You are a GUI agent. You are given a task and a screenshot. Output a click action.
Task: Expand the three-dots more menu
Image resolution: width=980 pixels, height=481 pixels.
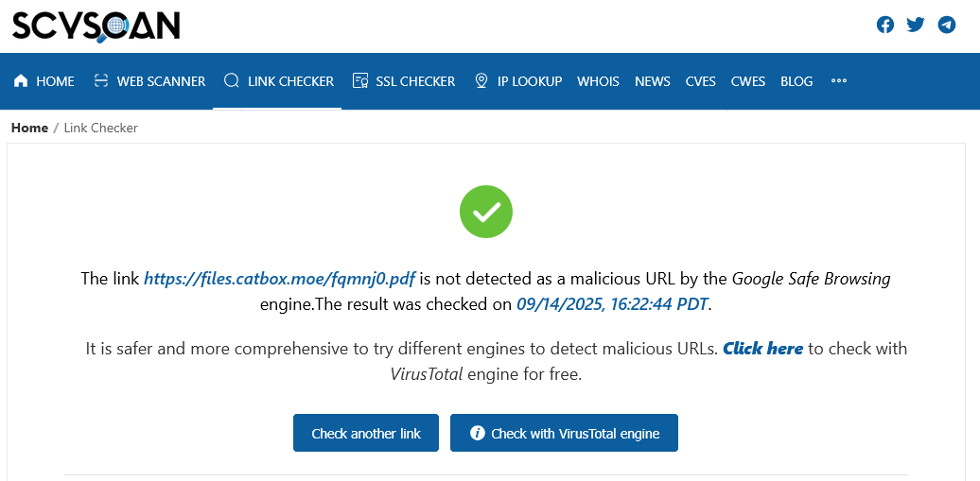[x=839, y=81]
